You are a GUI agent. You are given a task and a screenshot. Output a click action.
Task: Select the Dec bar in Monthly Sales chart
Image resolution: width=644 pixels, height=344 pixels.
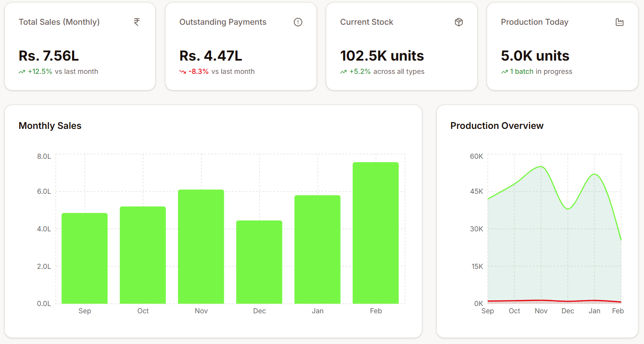click(259, 262)
